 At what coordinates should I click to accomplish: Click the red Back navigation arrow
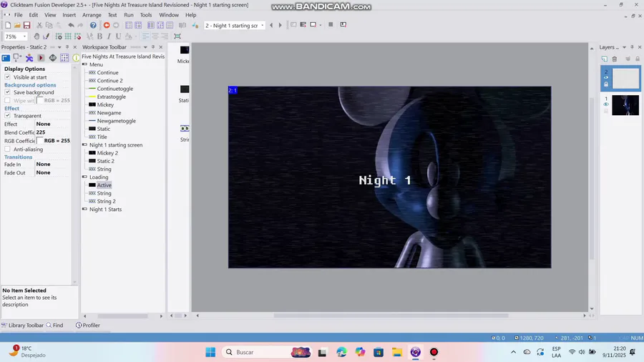coord(107,26)
